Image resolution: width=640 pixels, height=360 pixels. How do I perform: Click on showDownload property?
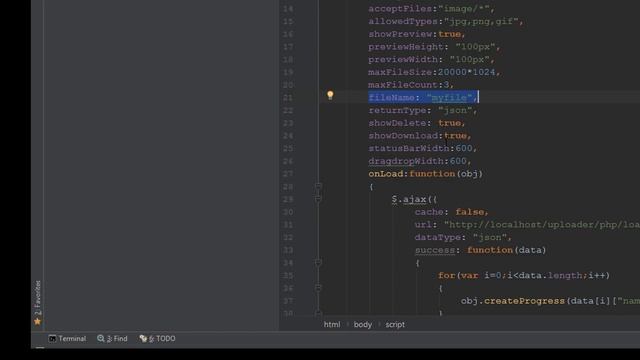[x=403, y=136]
